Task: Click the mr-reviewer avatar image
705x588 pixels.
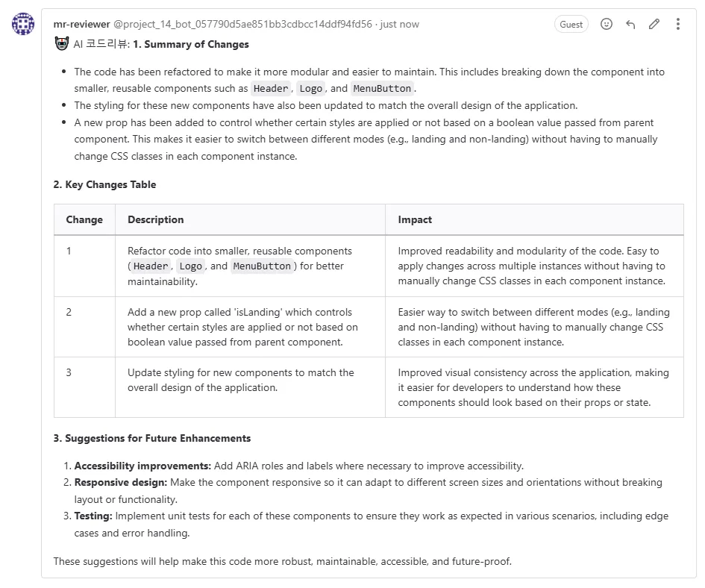Action: (x=23, y=24)
